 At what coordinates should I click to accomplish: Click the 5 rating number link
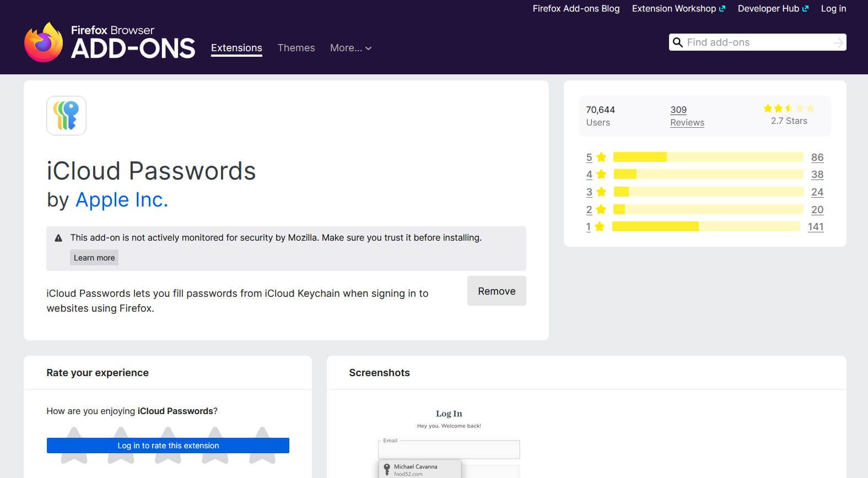click(589, 157)
